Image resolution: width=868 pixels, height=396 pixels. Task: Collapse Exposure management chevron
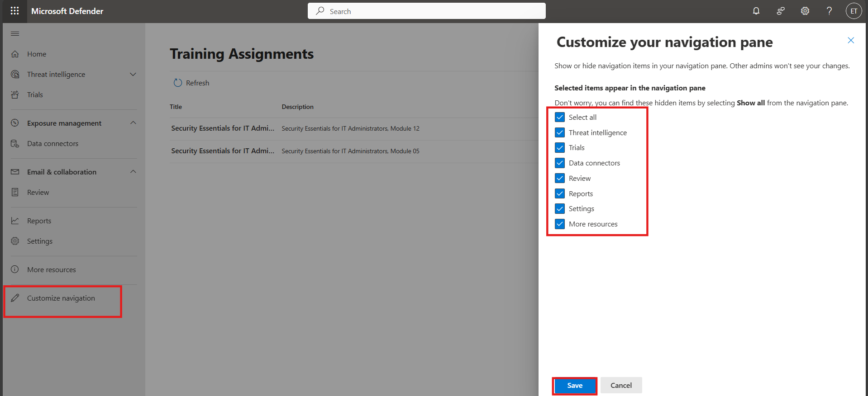click(133, 123)
